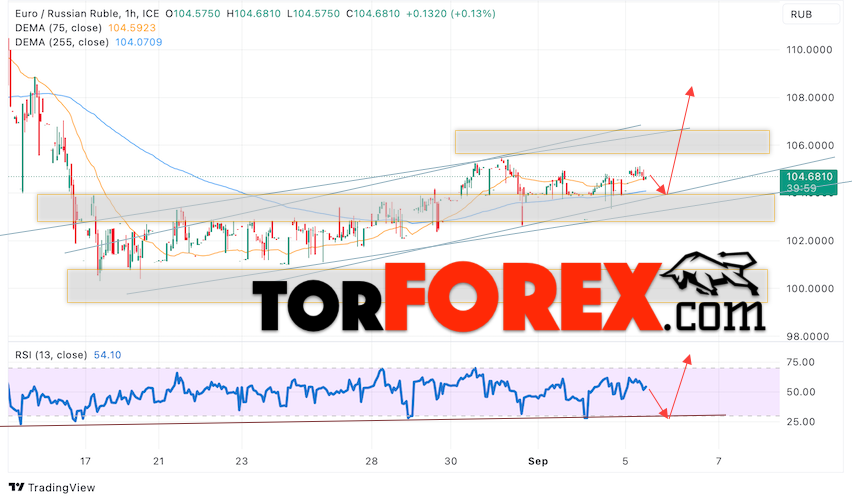
Task: Click the TradingView logo link
Action: (x=52, y=487)
